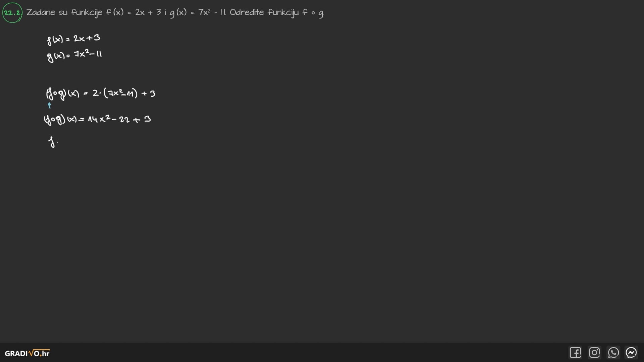Click the handwritten (f∘g)(x) above the blue arrow
644x362 pixels.
(x=62, y=94)
